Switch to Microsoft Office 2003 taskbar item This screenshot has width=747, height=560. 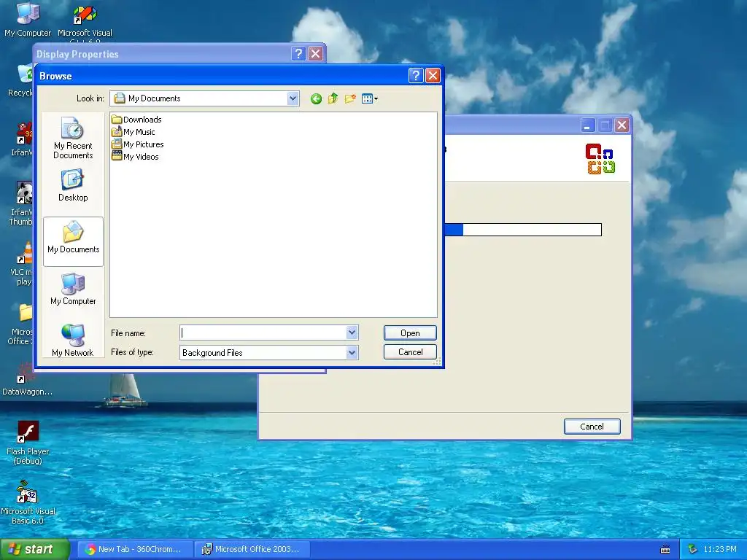pos(252,549)
